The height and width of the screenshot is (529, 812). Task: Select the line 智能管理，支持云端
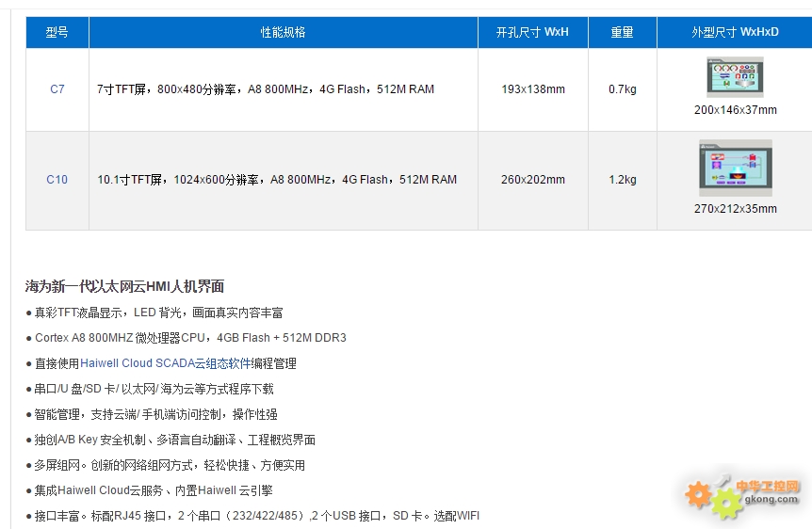(x=152, y=414)
